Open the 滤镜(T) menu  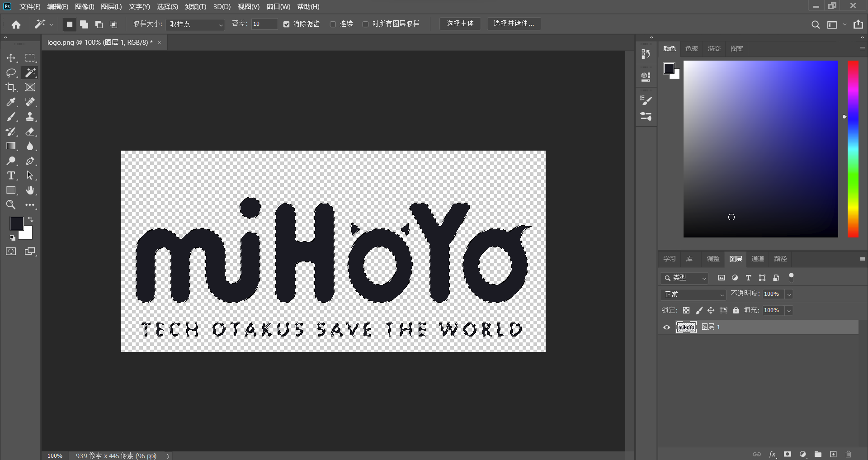coord(195,7)
